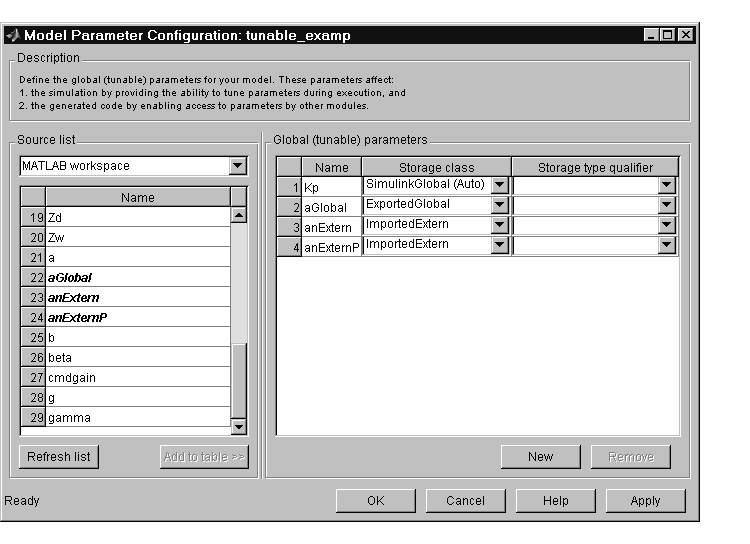Open Help for parameter configuration
Image resolution: width=750 pixels, height=544 pixels.
click(555, 501)
